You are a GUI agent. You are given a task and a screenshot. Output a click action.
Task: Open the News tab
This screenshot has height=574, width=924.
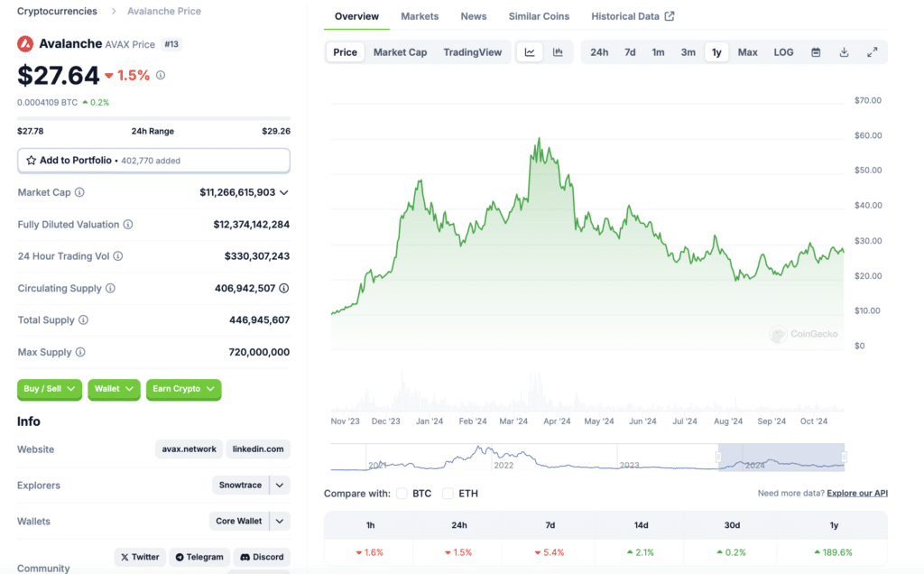(x=473, y=16)
